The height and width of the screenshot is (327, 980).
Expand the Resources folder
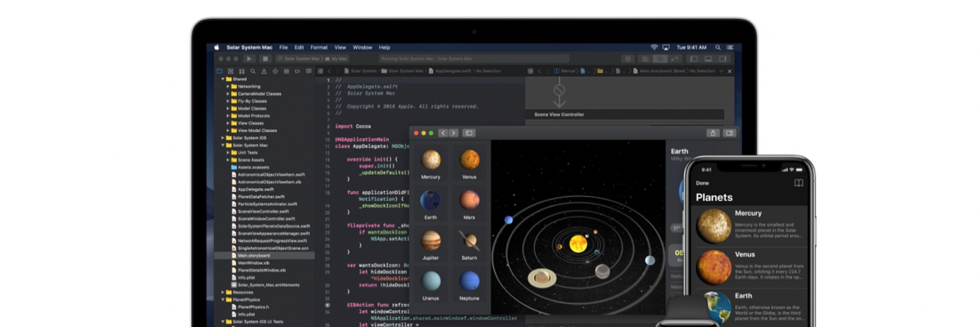[x=222, y=292]
